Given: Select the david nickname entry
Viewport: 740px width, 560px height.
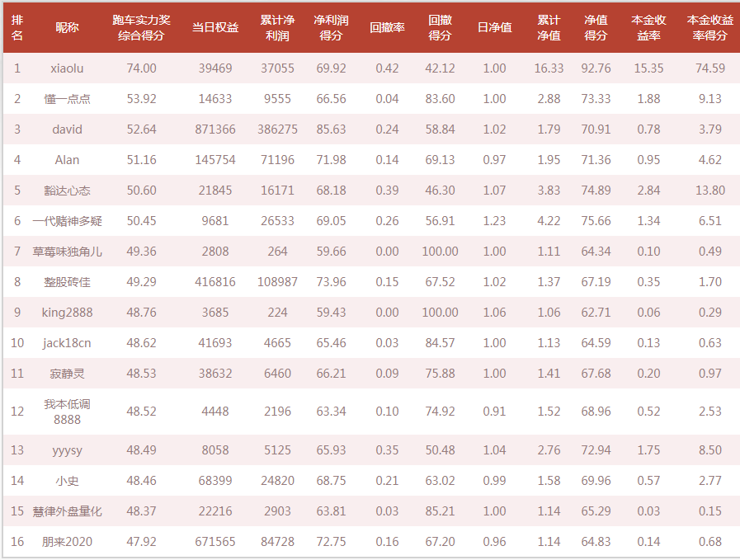Looking at the screenshot, I should click(67, 129).
